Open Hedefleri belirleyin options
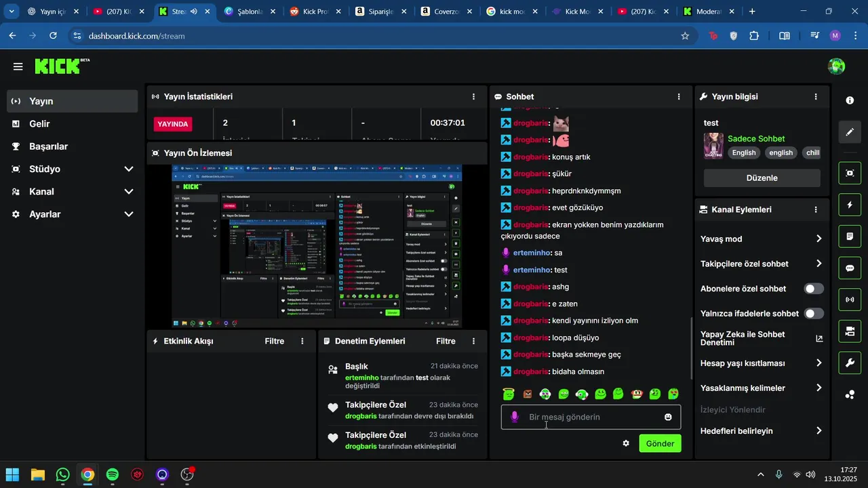This screenshot has height=488, width=868. point(762,431)
